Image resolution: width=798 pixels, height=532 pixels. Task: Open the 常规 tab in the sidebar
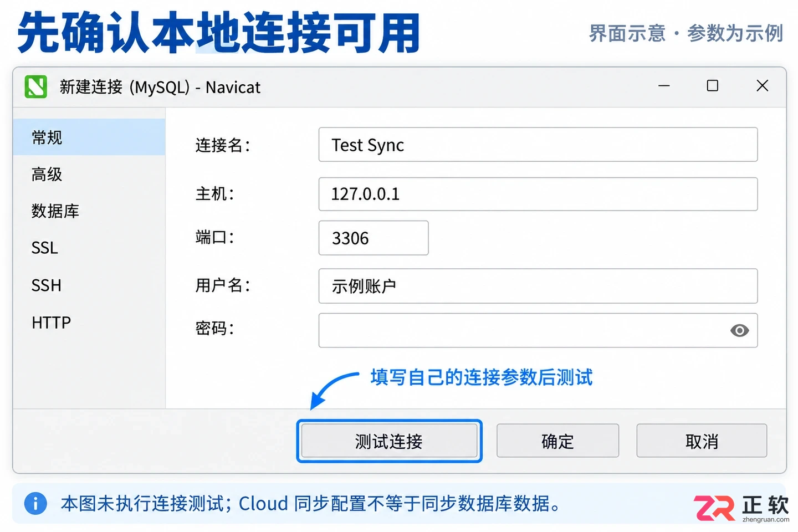tap(89, 137)
